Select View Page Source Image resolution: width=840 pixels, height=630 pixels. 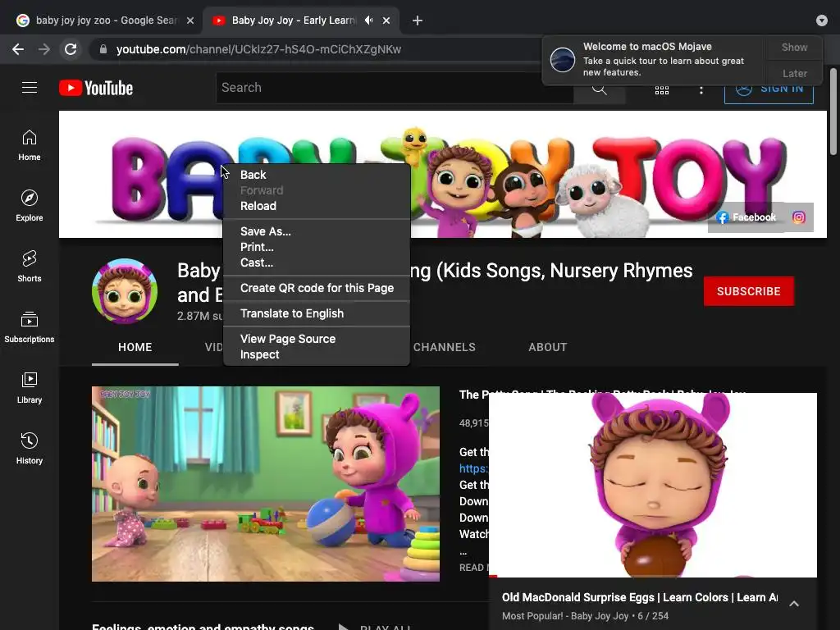[x=317, y=339]
